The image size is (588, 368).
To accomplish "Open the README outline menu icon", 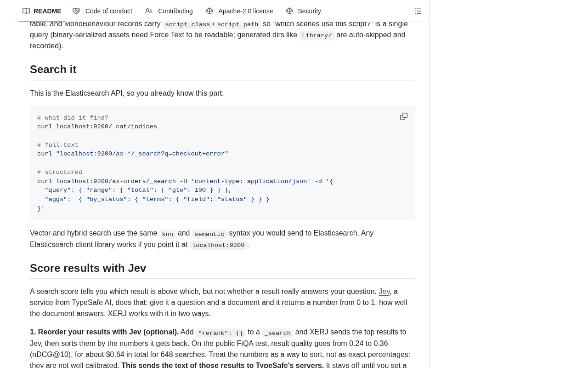I will point(418,11).
